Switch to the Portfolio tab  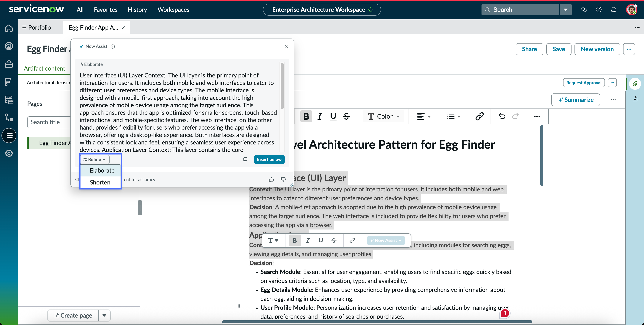(x=37, y=28)
